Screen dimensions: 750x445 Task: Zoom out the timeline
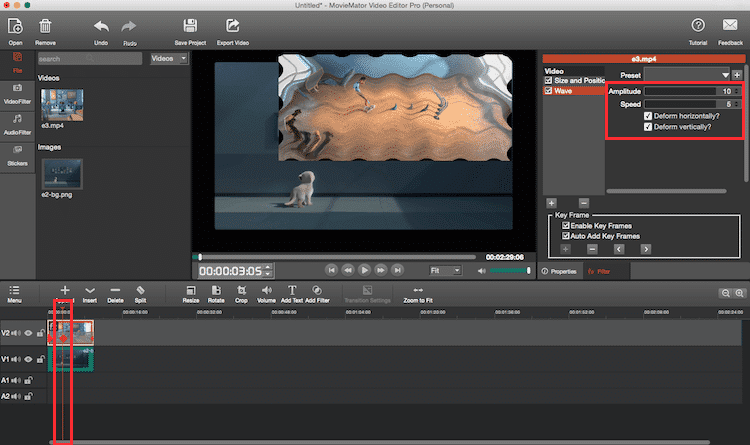(x=726, y=293)
